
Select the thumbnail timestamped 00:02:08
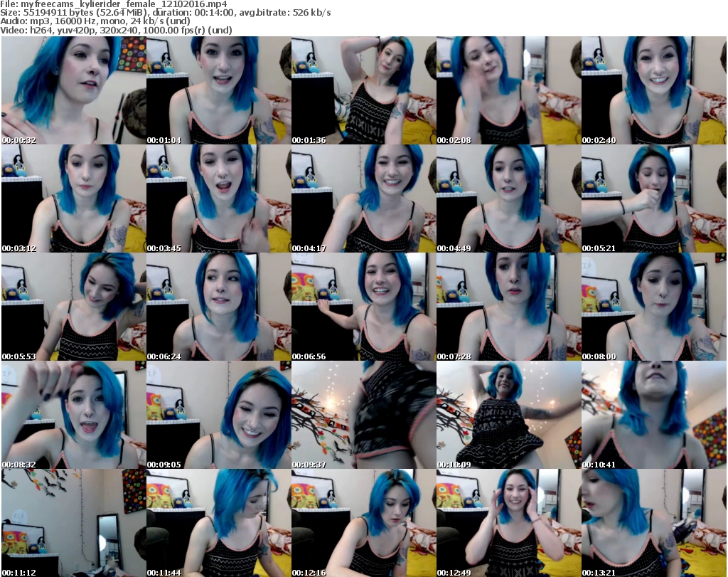pos(509,90)
